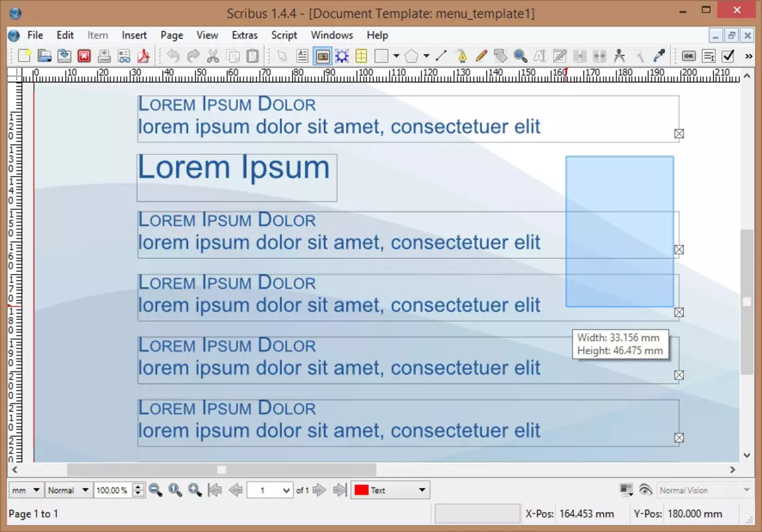
Task: Open the Text layer selector dropdown
Action: (x=390, y=490)
